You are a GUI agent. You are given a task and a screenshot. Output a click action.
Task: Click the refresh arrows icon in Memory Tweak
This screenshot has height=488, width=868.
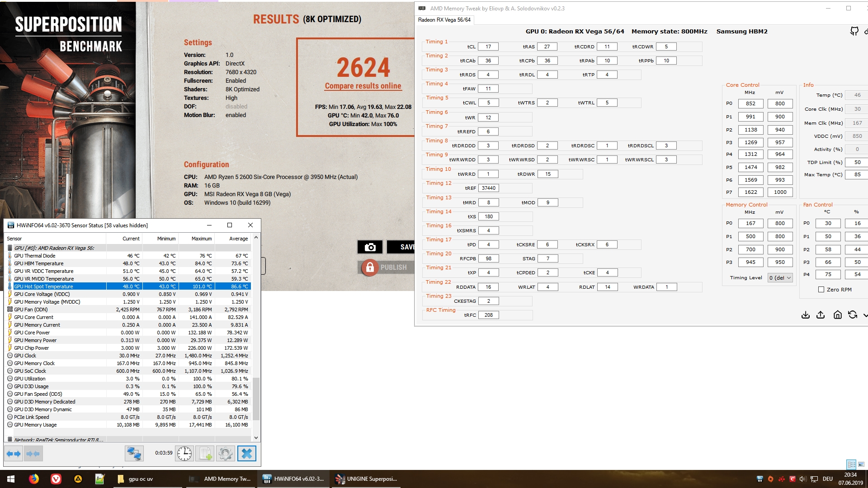[853, 315]
